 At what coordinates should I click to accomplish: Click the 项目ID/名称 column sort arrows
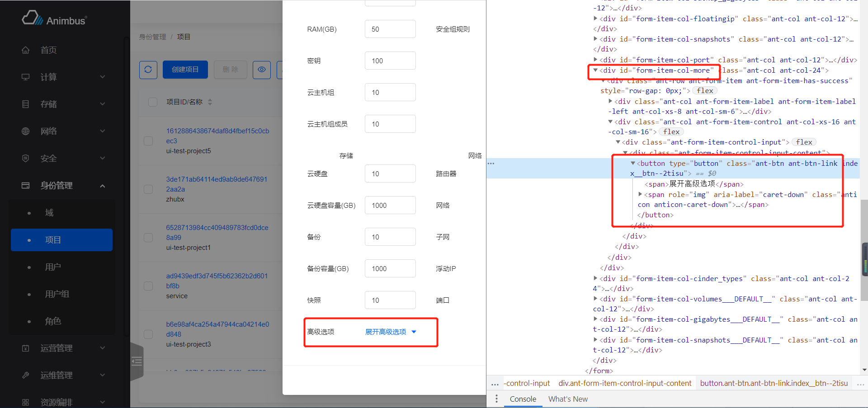tap(210, 102)
